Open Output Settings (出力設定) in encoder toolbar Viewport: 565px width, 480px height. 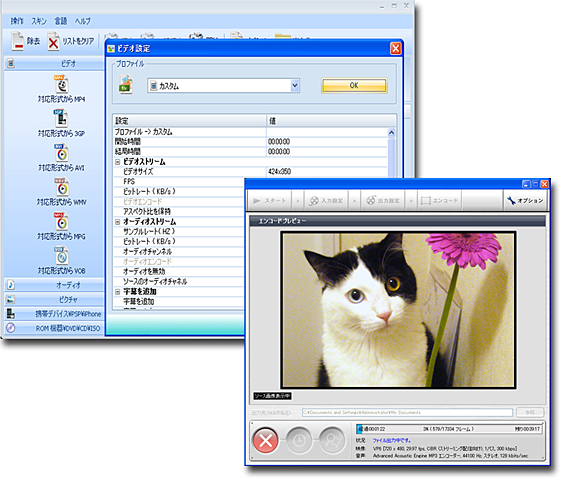coord(383,201)
